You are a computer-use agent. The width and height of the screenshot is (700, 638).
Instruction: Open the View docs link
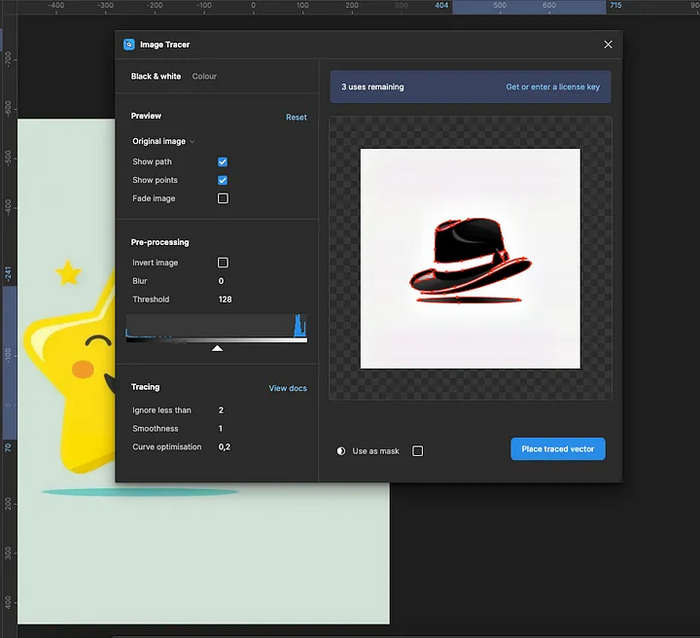pyautogui.click(x=288, y=388)
